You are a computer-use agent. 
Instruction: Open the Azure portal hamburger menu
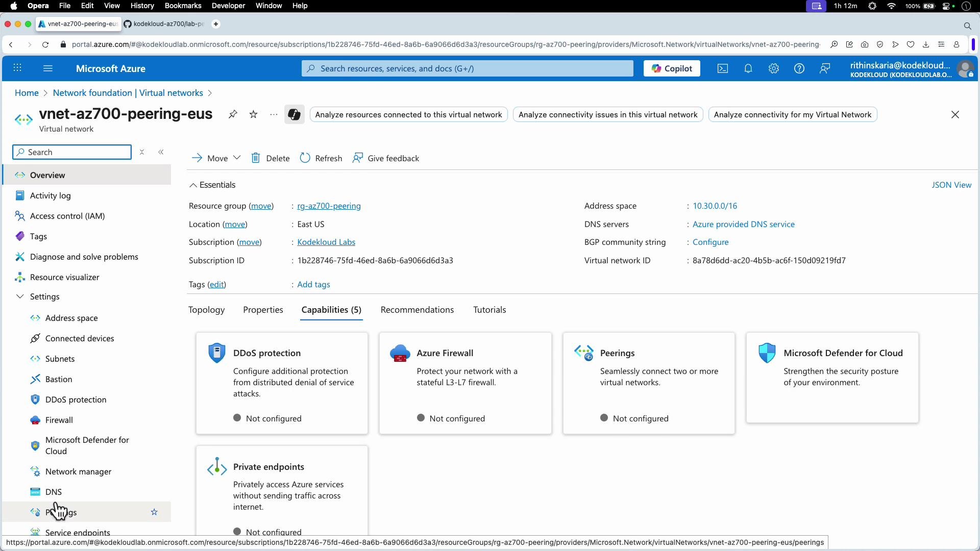48,68
